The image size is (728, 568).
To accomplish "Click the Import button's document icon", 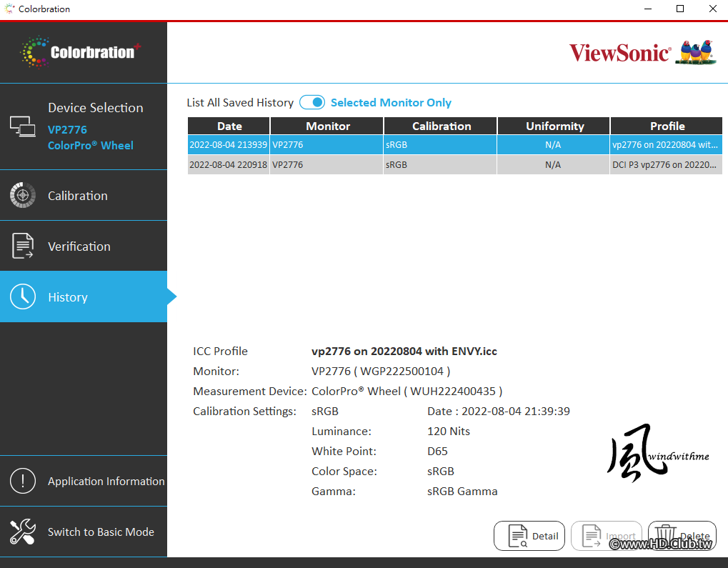I will coord(592,536).
